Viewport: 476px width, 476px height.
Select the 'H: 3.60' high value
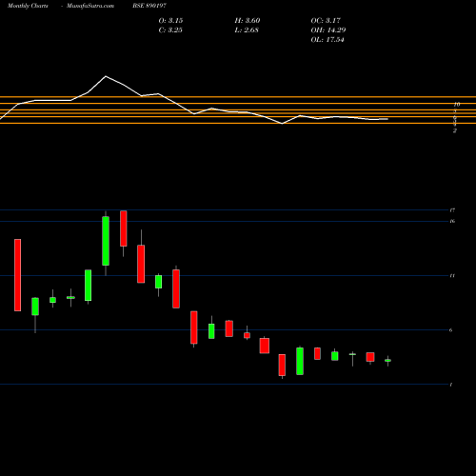click(248, 21)
